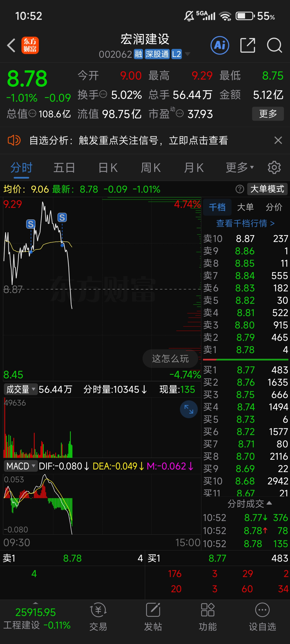Tap the 10:52 trade with volume 376
Viewport: 290px width, 644px height.
[246, 517]
